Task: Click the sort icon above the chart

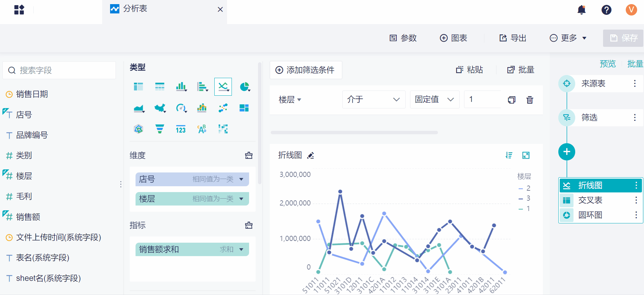Action: 509,156
